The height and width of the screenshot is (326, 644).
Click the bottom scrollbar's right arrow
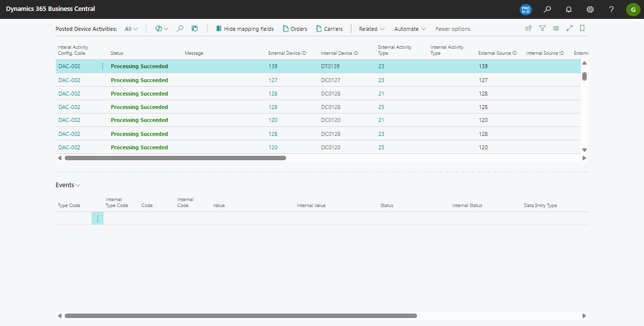[x=584, y=316]
